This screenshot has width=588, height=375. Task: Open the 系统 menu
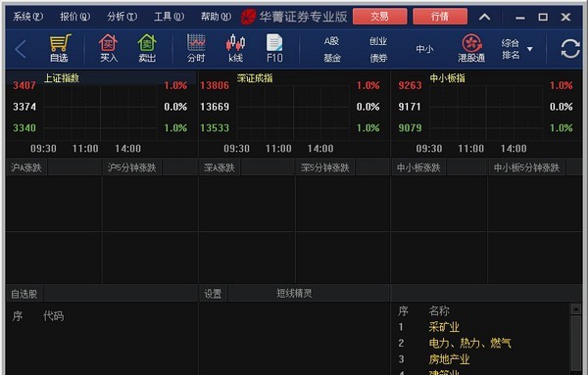click(x=28, y=17)
